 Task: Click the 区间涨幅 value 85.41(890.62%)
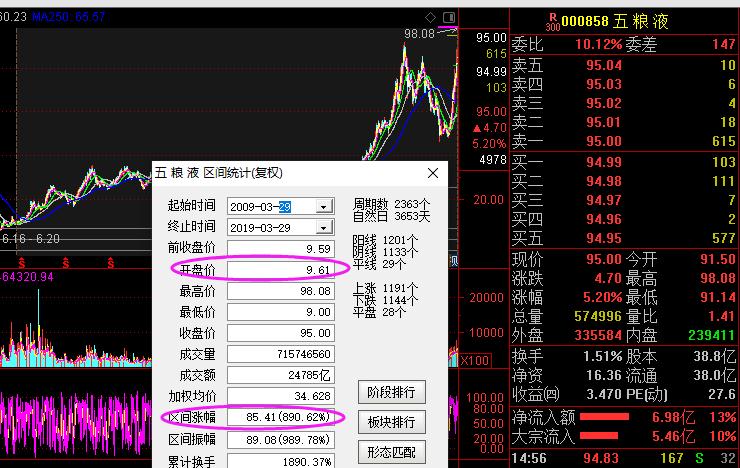(x=281, y=417)
